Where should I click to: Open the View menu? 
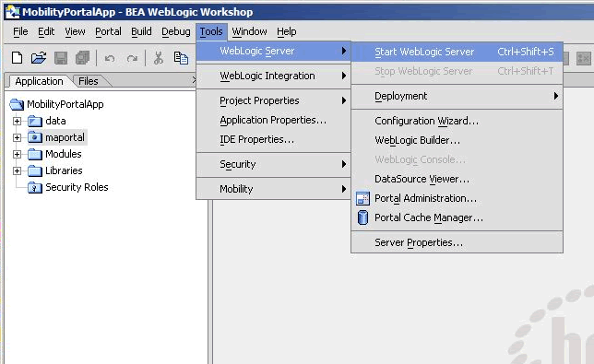[x=75, y=31]
